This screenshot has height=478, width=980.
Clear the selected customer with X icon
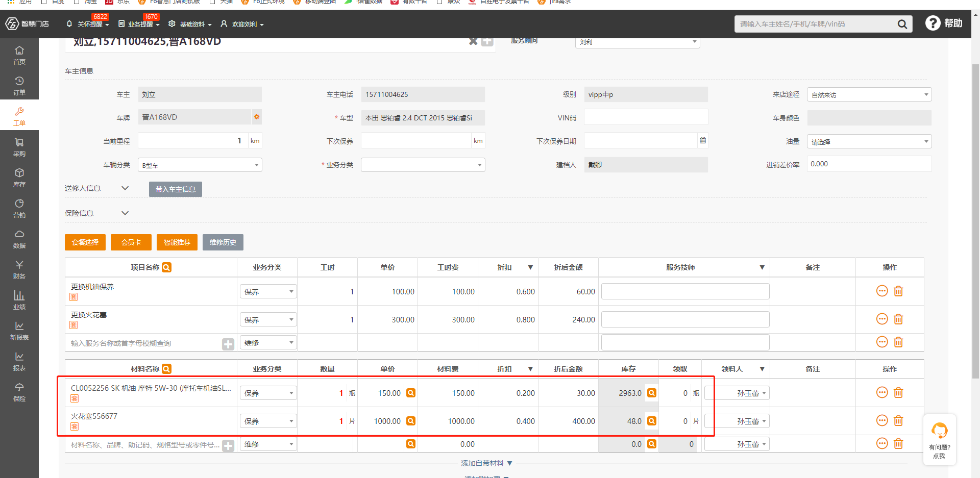(x=473, y=42)
